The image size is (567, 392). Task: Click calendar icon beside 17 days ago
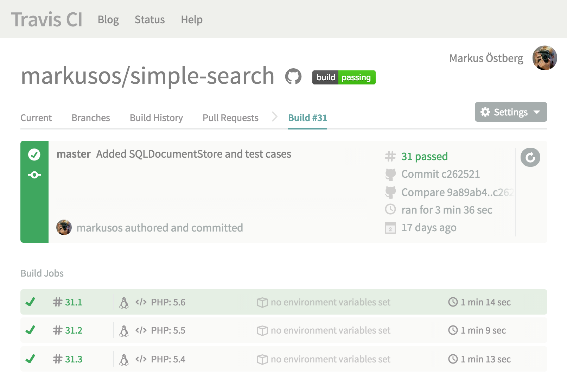pyautogui.click(x=390, y=228)
